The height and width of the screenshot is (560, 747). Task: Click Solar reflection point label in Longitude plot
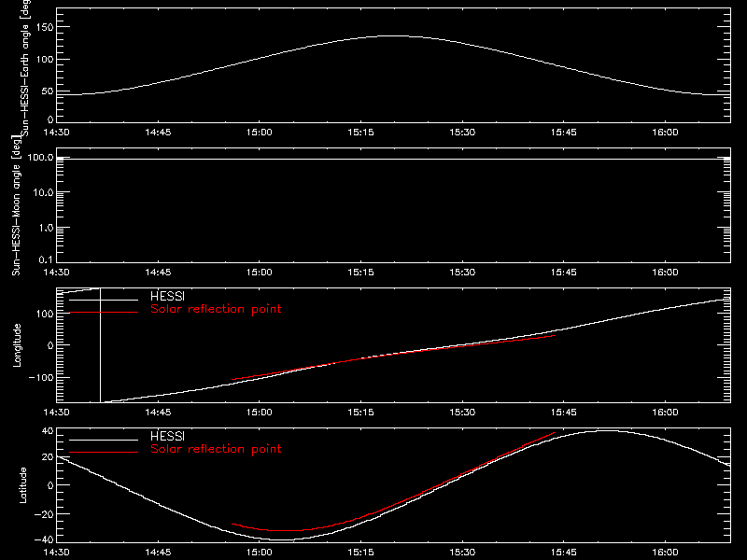click(x=216, y=309)
